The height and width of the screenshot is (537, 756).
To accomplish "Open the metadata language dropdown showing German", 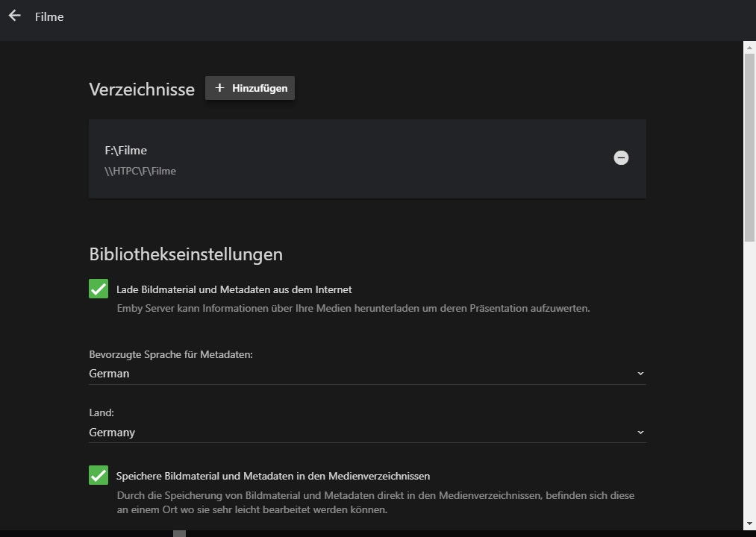I will click(367, 374).
